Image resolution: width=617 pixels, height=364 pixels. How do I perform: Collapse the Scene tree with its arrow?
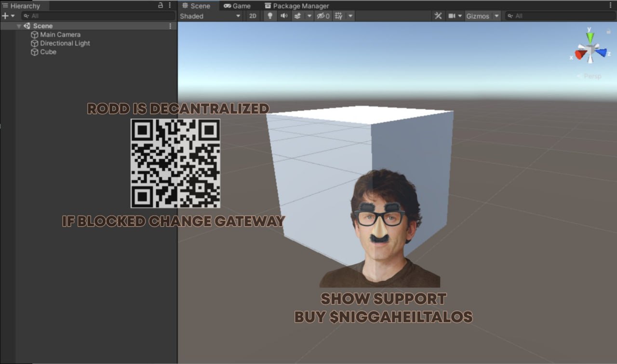pos(19,26)
